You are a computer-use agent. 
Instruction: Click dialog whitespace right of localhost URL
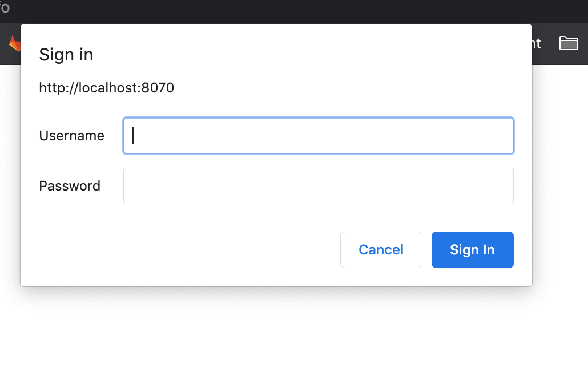[x=343, y=88]
